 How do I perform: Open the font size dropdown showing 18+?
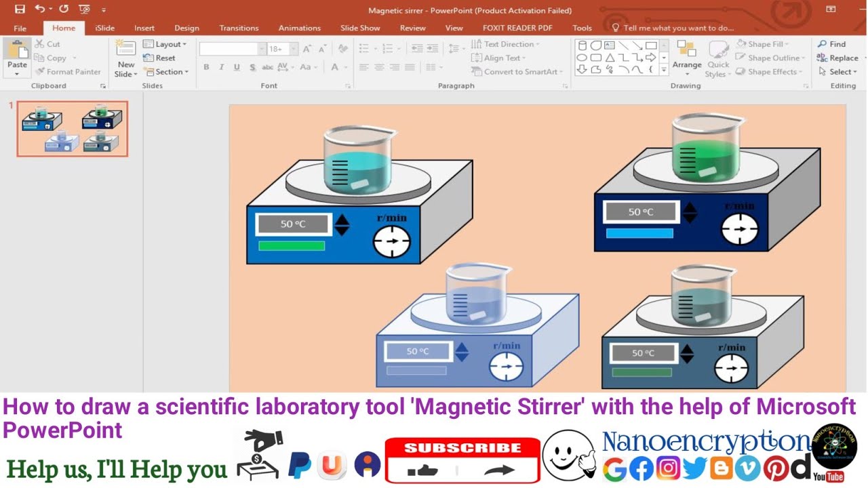click(x=294, y=49)
